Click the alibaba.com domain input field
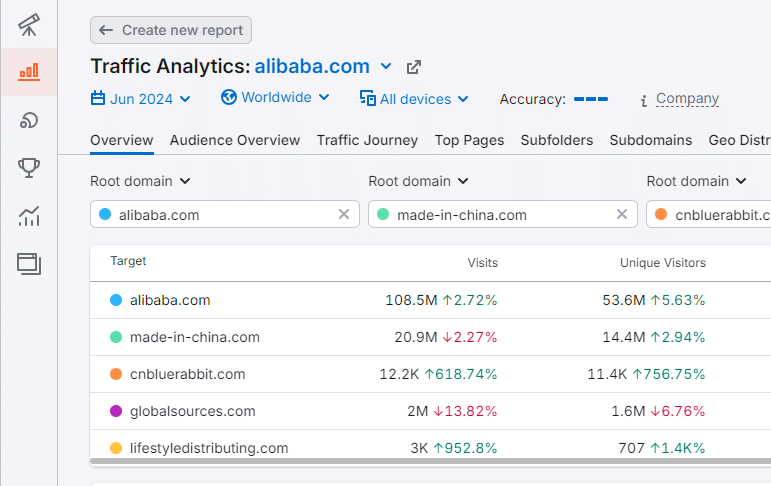The height and width of the screenshot is (486, 771). tap(225, 214)
